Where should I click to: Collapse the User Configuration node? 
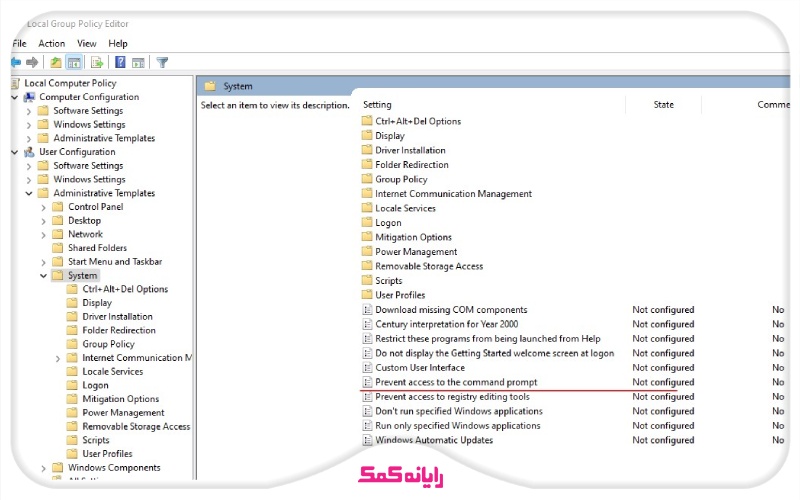[15, 152]
